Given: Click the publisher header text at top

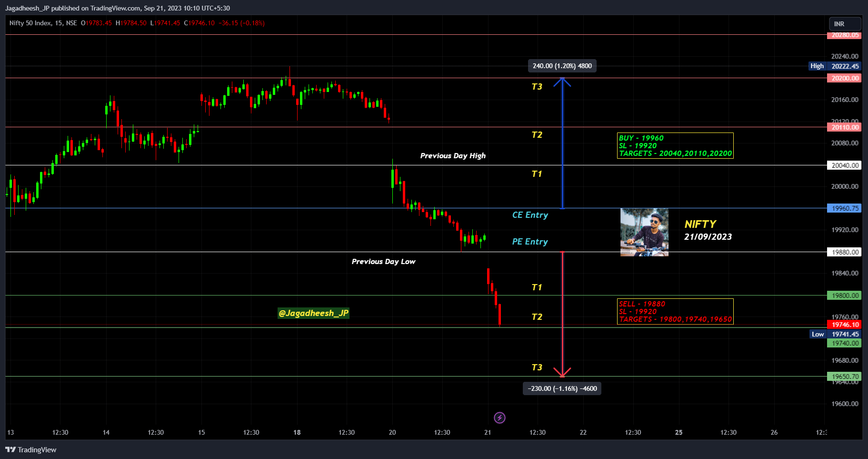Looking at the screenshot, I should tap(118, 8).
